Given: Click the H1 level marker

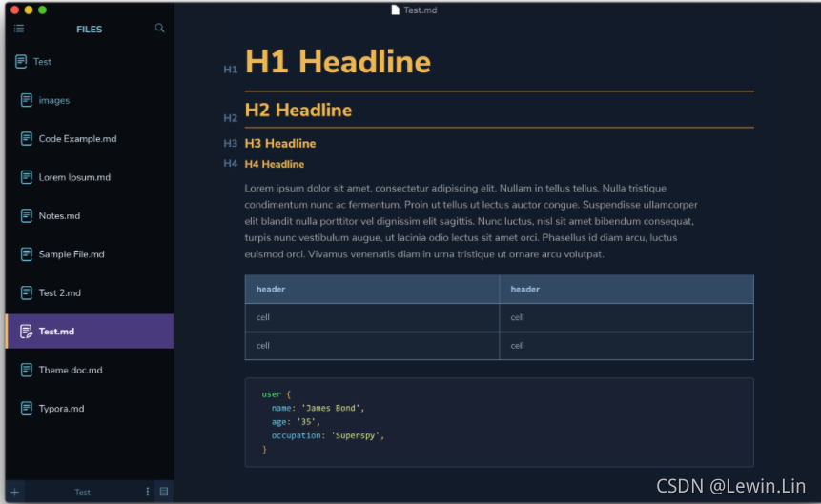Looking at the screenshot, I should [231, 70].
